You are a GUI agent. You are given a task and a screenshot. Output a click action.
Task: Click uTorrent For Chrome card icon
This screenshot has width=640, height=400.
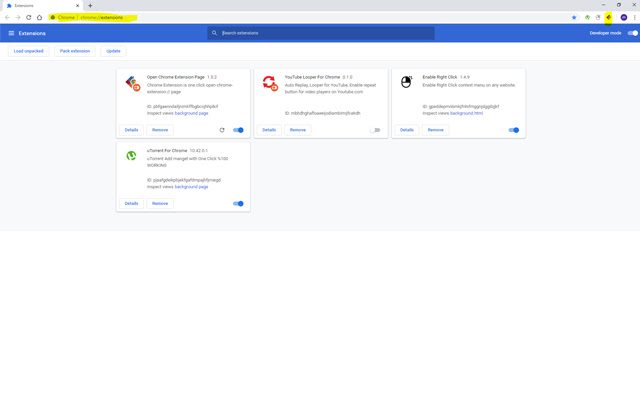(x=131, y=156)
